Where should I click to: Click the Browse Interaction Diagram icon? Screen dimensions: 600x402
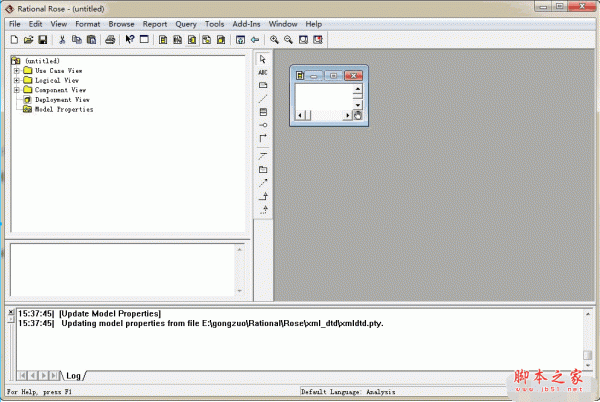click(178, 39)
